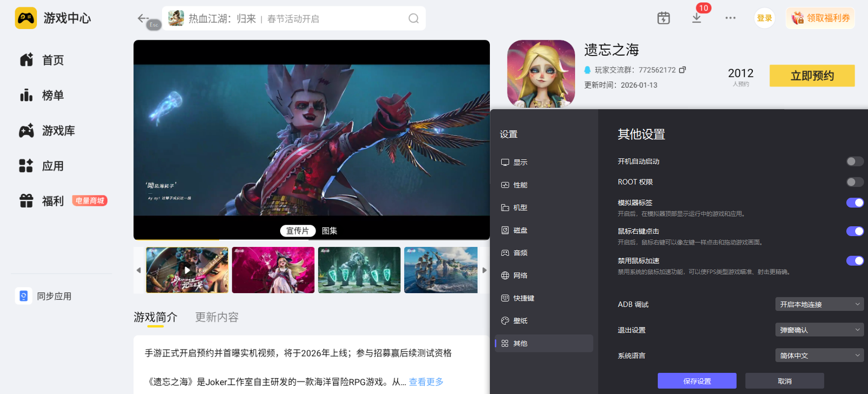The image size is (868, 394).
Task: Open the 榜单 rankings chart icon
Action: coord(27,95)
